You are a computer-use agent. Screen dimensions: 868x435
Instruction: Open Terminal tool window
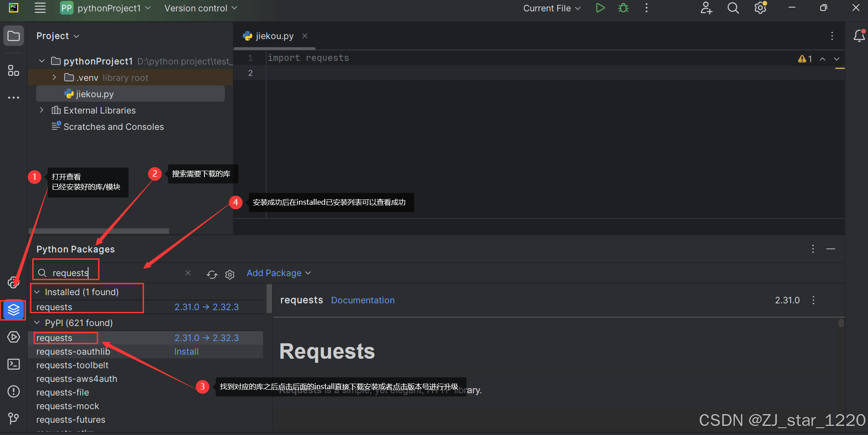pos(14,364)
